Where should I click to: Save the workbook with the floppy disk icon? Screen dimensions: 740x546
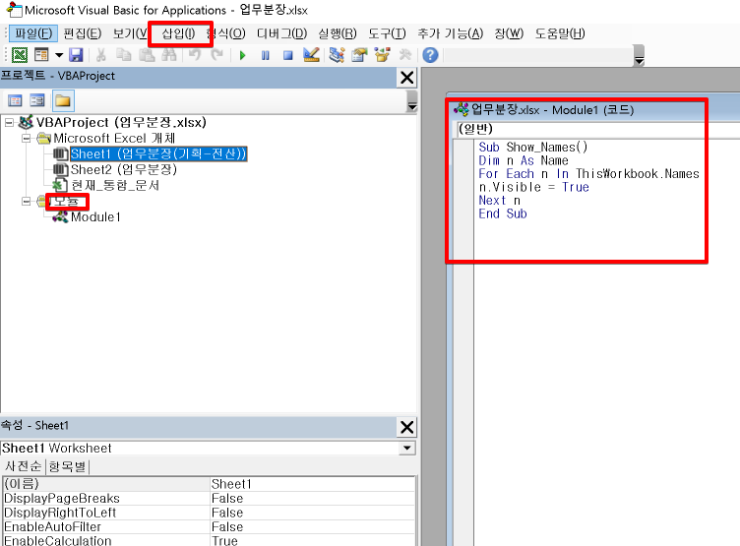[76, 55]
